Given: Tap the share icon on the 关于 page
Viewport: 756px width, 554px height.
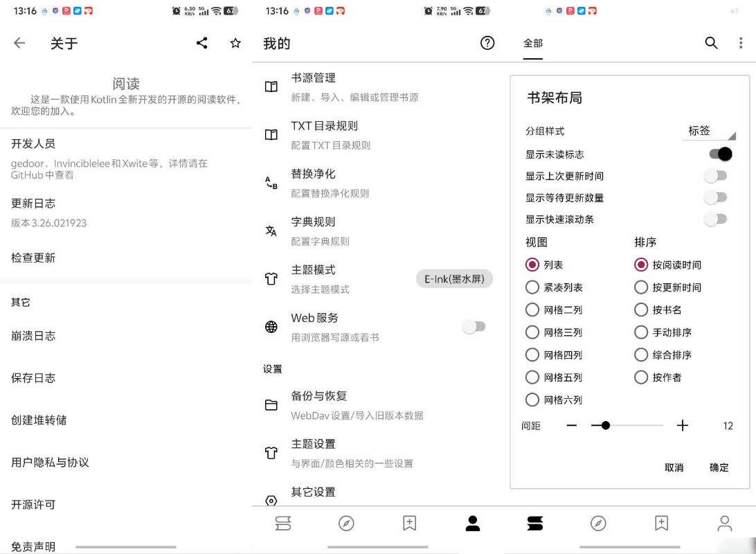Looking at the screenshot, I should (x=201, y=43).
